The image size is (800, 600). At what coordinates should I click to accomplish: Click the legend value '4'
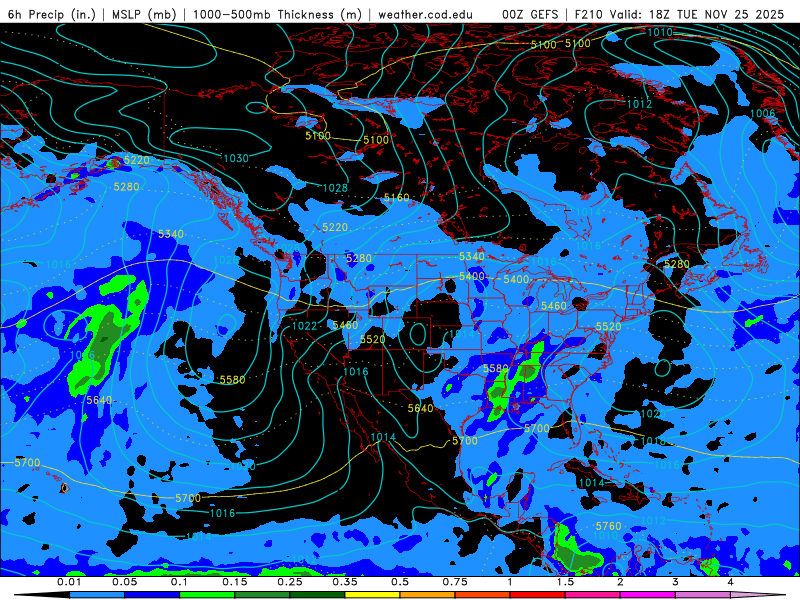[731, 582]
